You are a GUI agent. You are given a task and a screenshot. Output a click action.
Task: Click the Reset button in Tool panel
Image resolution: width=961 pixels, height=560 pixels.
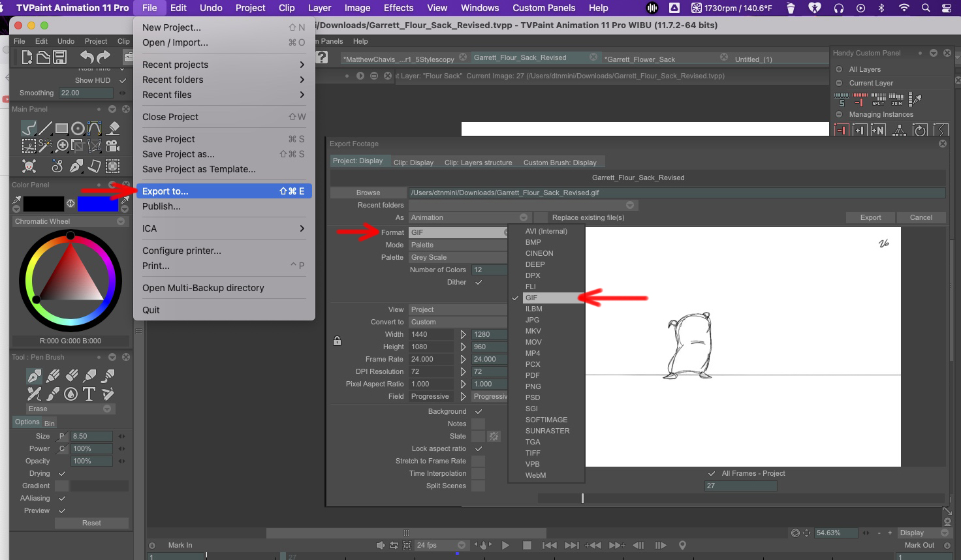click(91, 523)
